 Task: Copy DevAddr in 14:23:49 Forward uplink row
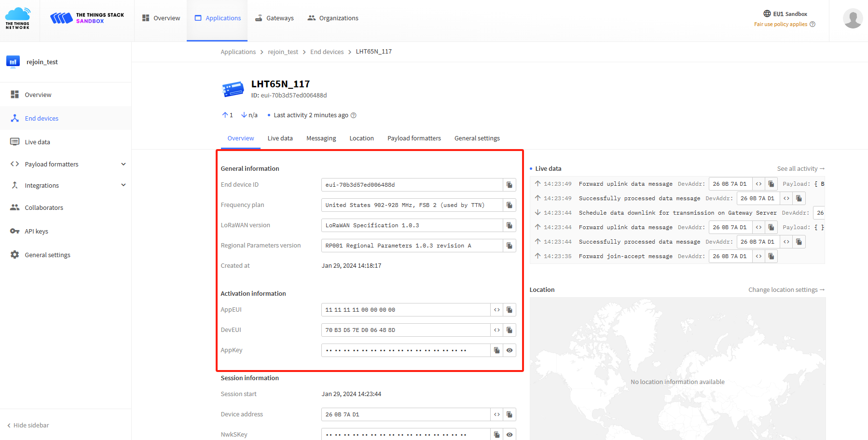771,184
